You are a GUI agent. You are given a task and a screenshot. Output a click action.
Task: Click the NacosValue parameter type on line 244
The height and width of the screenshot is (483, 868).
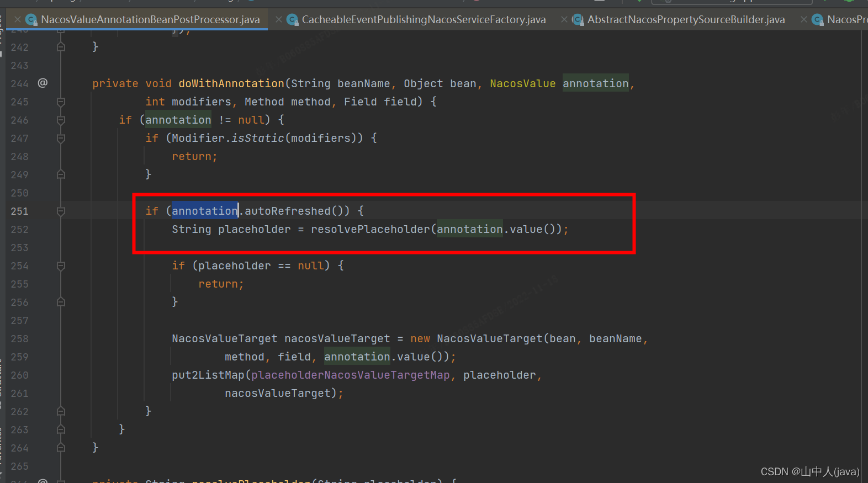coord(523,83)
